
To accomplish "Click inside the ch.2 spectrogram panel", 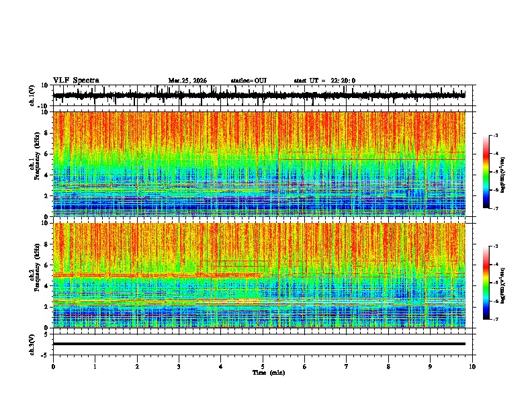I will pos(259,275).
